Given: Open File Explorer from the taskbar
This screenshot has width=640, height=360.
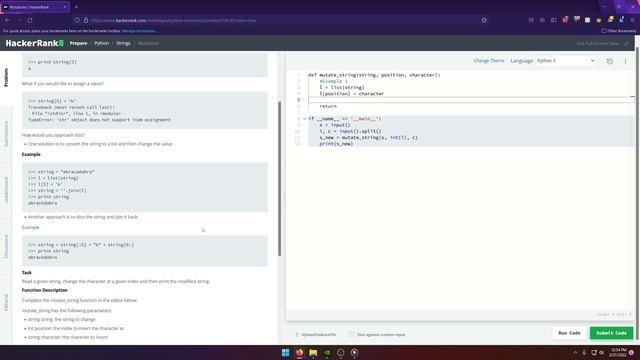Looking at the screenshot, I should click(x=313, y=353).
